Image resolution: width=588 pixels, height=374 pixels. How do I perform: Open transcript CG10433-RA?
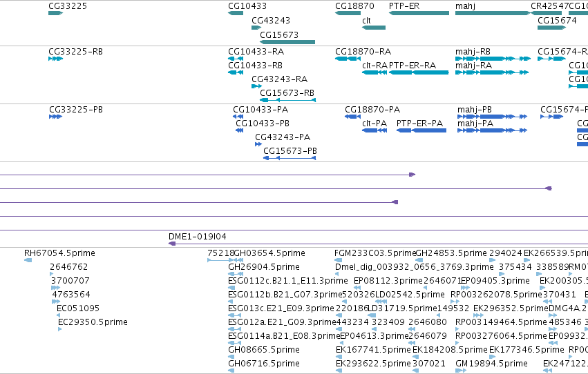tap(256, 51)
